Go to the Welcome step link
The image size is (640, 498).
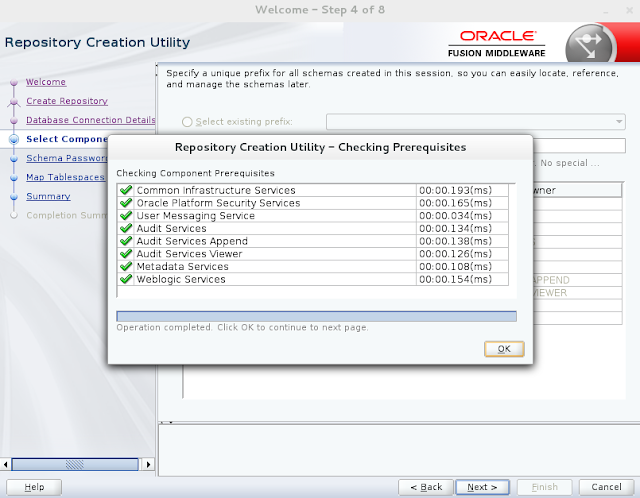click(46, 82)
